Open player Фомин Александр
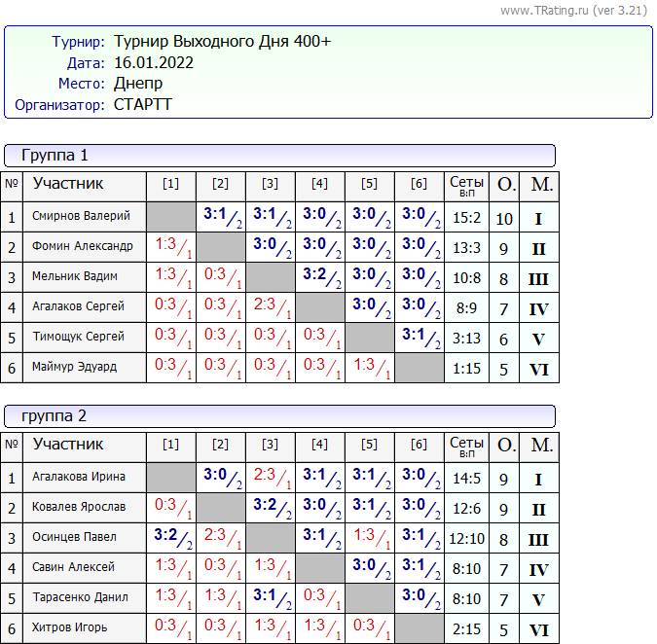This screenshot has height=644, width=657. tap(83, 247)
